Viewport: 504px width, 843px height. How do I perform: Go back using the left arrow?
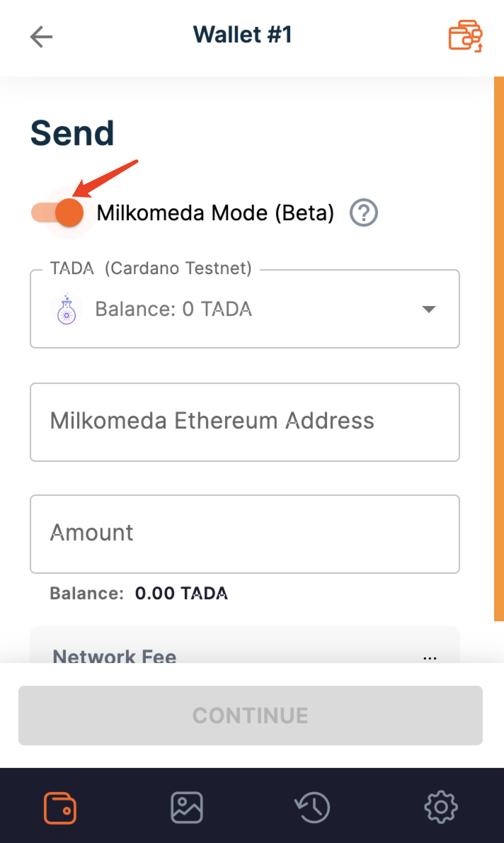[41, 37]
